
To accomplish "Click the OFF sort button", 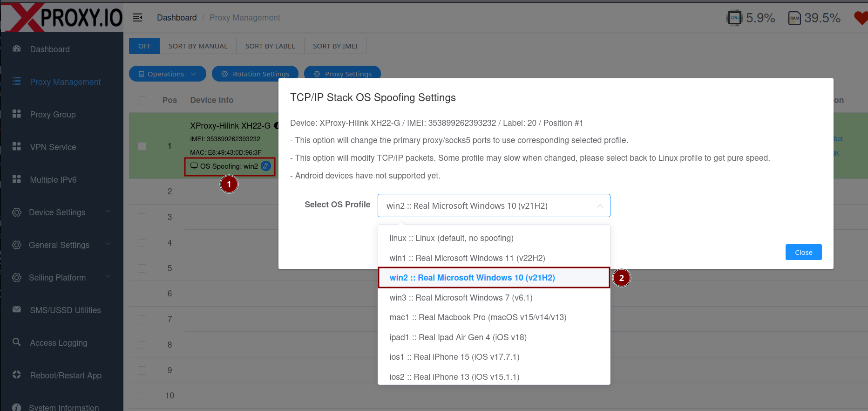I will (x=144, y=46).
